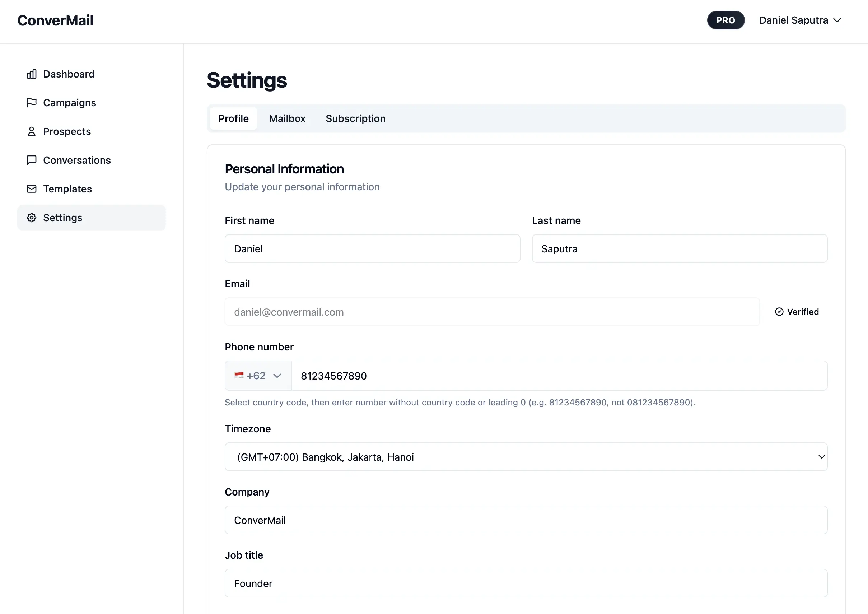Viewport: 868px width, 614px height.
Task: Select the Profile tab
Action: 233,119
